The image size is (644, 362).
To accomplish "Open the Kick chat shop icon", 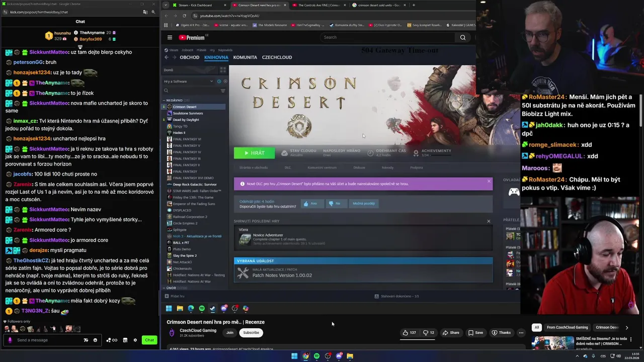I will [x=125, y=340].
